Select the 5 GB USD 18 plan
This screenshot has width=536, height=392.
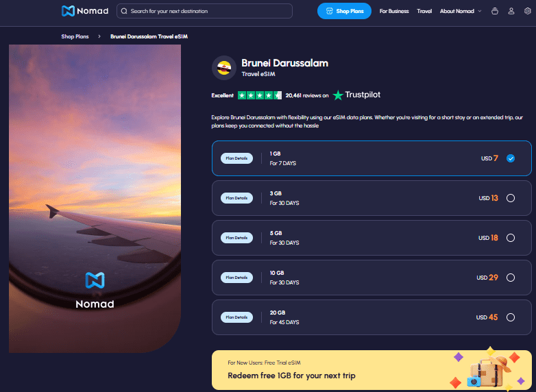click(x=371, y=238)
